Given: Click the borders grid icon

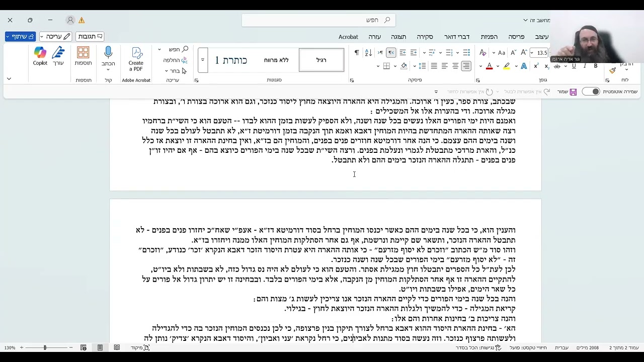Looking at the screenshot, I should click(386, 66).
